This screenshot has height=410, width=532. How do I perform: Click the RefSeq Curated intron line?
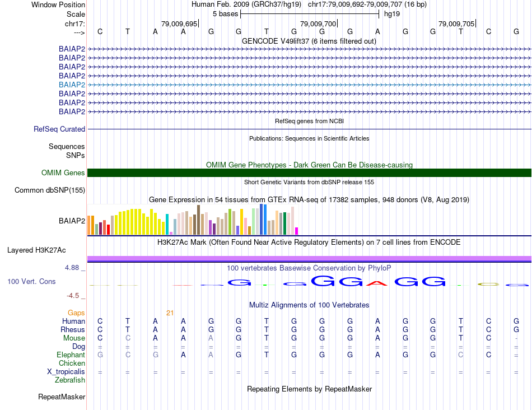pos(309,129)
